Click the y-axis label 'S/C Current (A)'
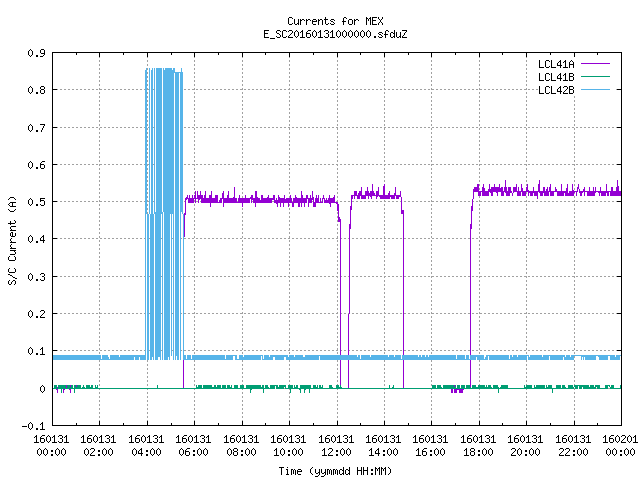 click(12, 241)
